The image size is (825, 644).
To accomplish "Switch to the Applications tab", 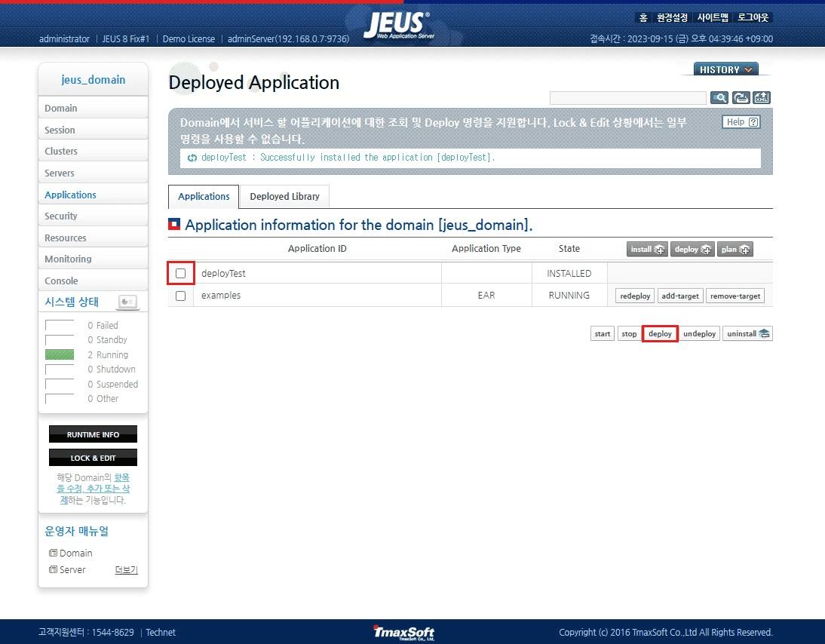I will pyautogui.click(x=204, y=196).
